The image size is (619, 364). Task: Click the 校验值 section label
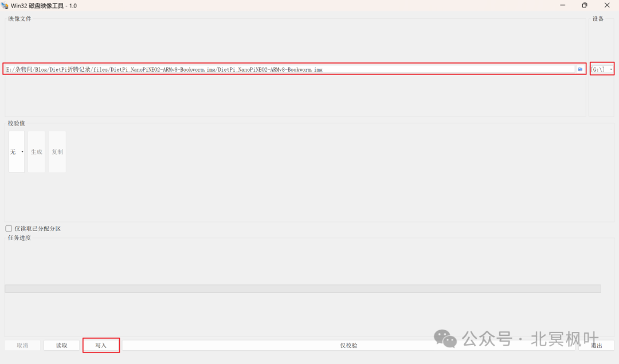(16, 123)
